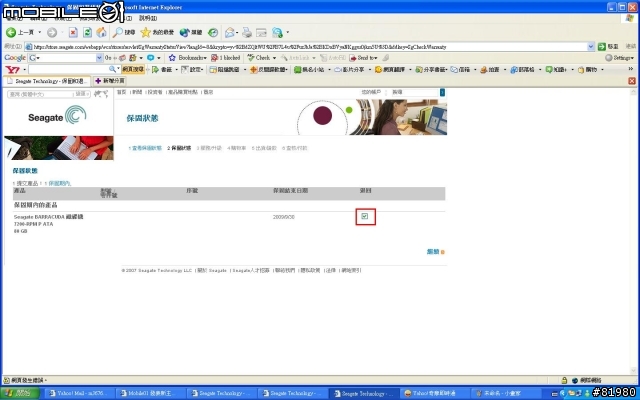This screenshot has width=640, height=400.
Task: Click the Seagate人才招募 footer link
Action: pos(251,270)
